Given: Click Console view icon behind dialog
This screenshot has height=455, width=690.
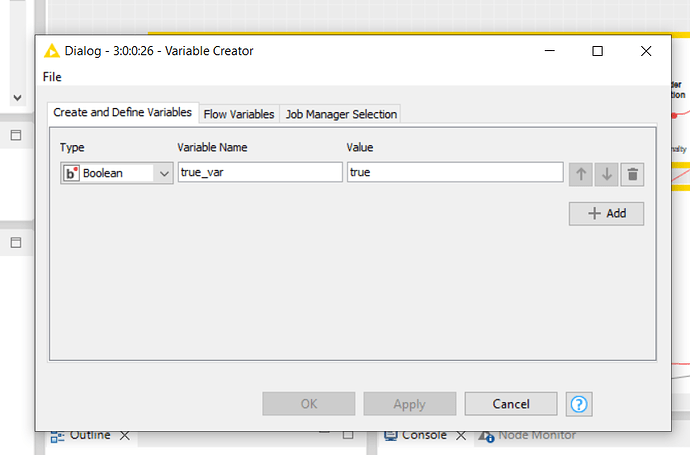Looking at the screenshot, I should pos(391,436).
